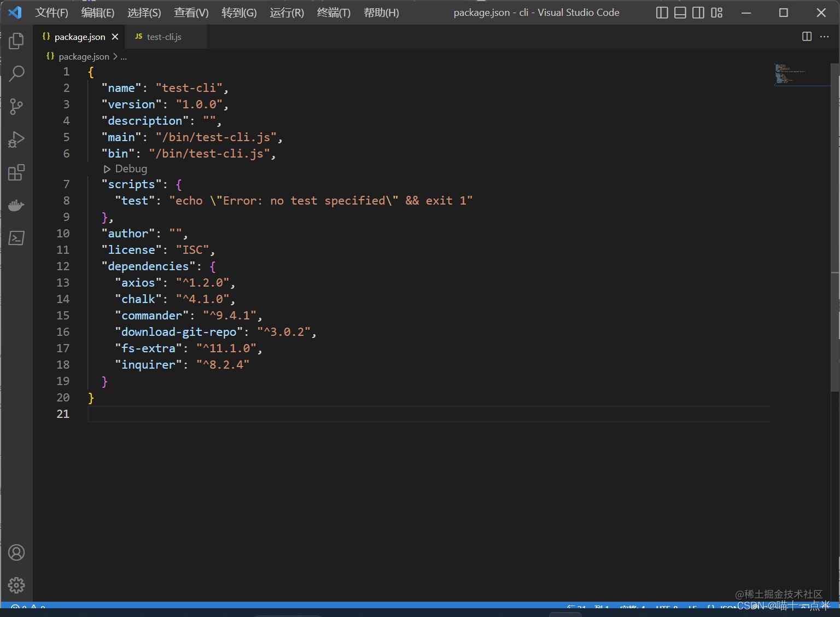Click the braces icon in the package.json breadcrumb
Viewport: 840px width, 617px height.
(x=50, y=56)
